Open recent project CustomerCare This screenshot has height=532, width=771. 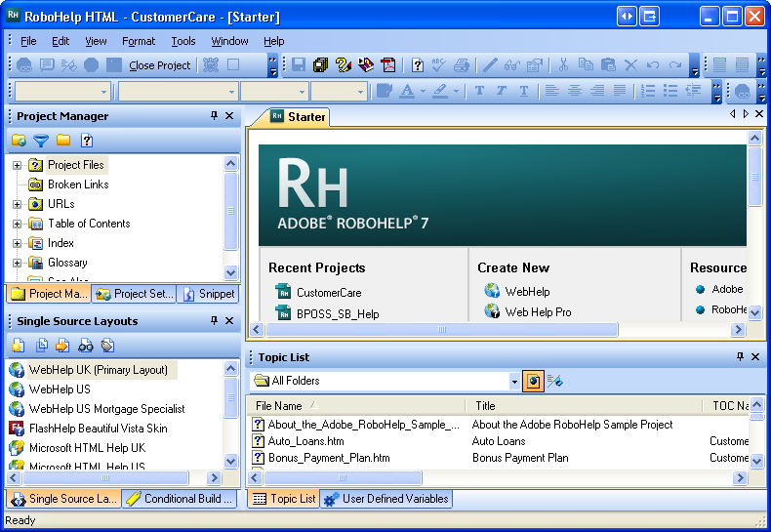tap(329, 293)
